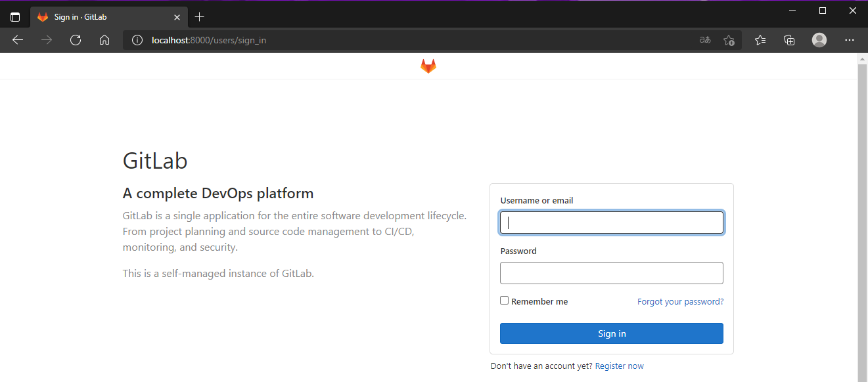Screen dimensions: 868x382
Task: Open the browser home page icon
Action: (104, 40)
